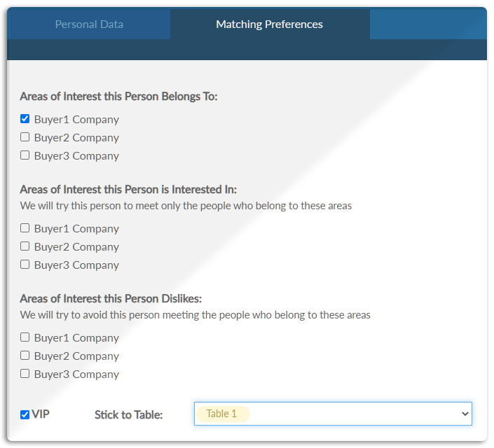
Task: Check Buyer2 Company under Dislikes
Action: tap(25, 356)
